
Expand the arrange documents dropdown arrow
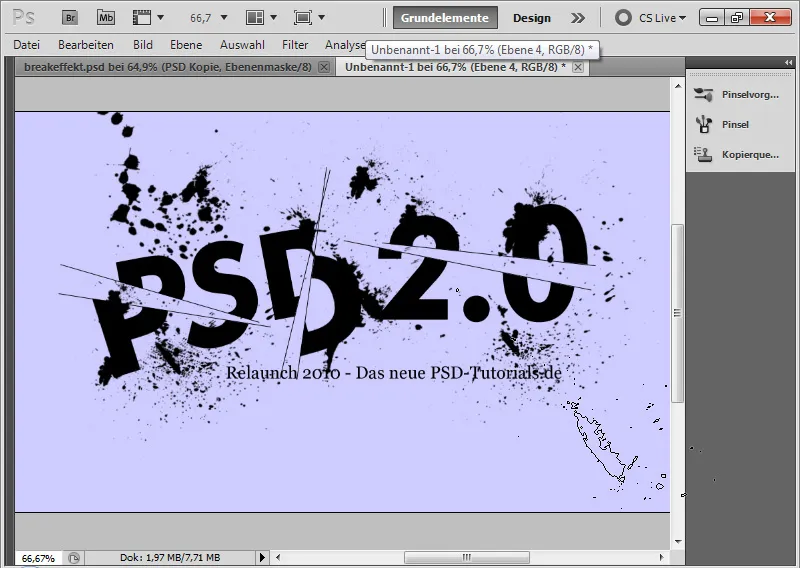[x=273, y=18]
